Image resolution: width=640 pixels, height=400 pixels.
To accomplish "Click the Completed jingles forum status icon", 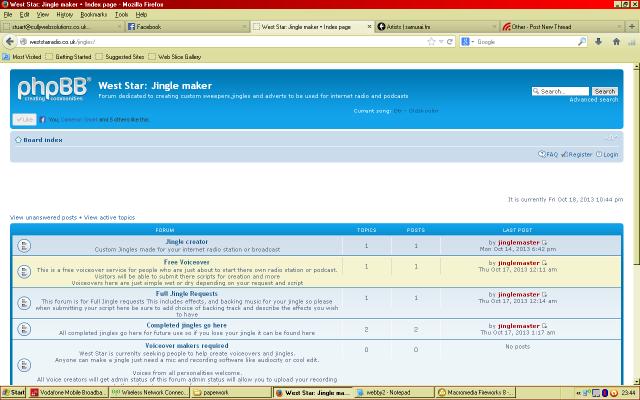I will click(23, 328).
